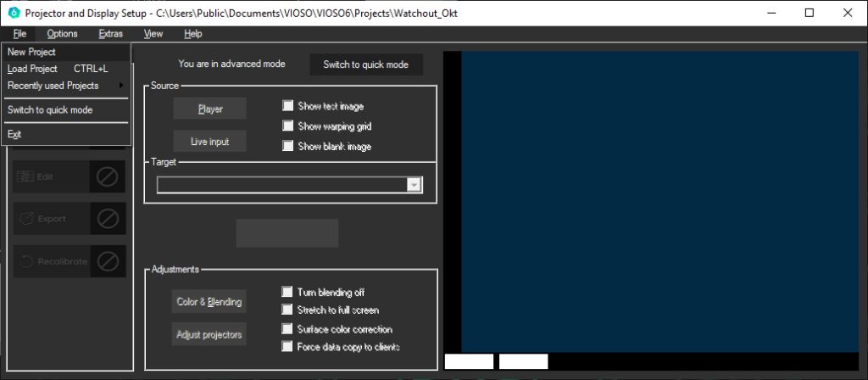
Task: Open the Player source button
Action: (210, 109)
